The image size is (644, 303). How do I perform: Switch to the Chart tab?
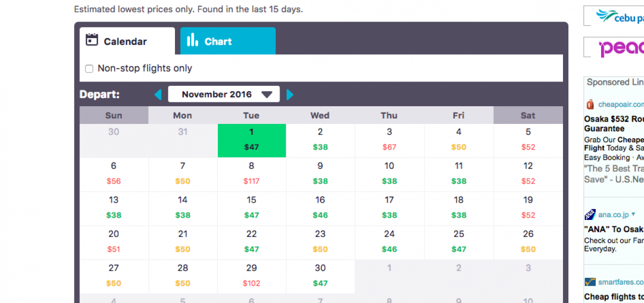228,41
